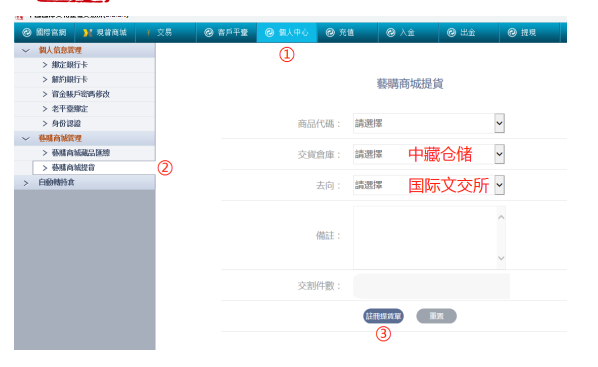Screen dimensions: 598x367
Task: Open 客戶平臺 via its nav icon
Action: [209, 33]
